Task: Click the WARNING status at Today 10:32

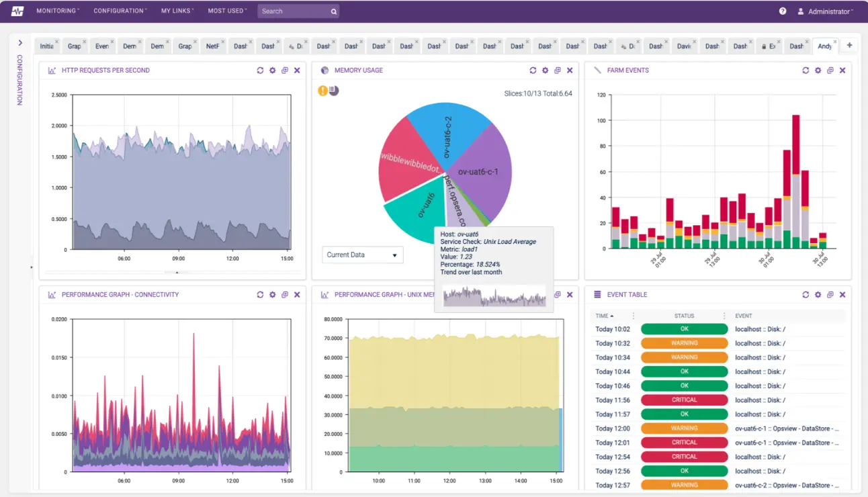Action: tap(684, 343)
